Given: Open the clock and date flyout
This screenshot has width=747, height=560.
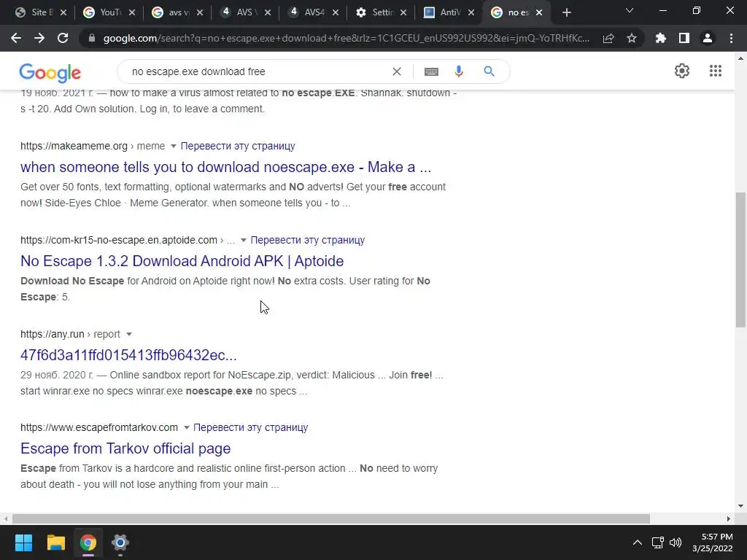Looking at the screenshot, I should point(712,542).
